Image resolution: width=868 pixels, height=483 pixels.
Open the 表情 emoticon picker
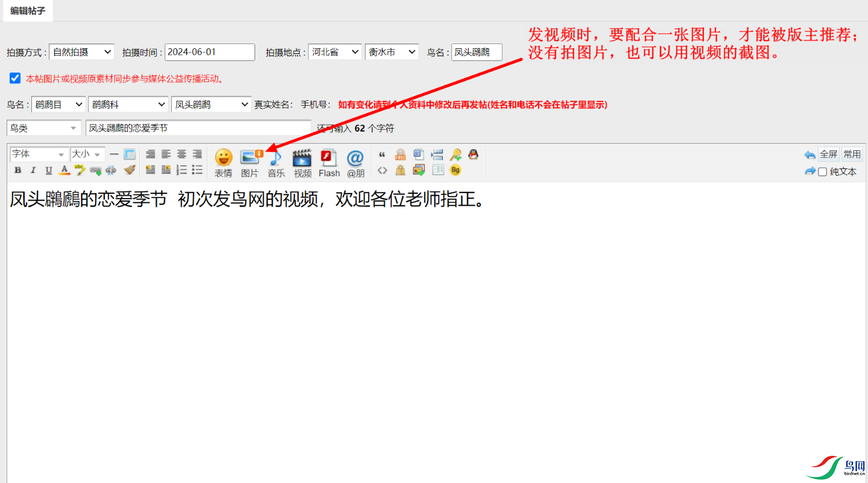click(223, 163)
